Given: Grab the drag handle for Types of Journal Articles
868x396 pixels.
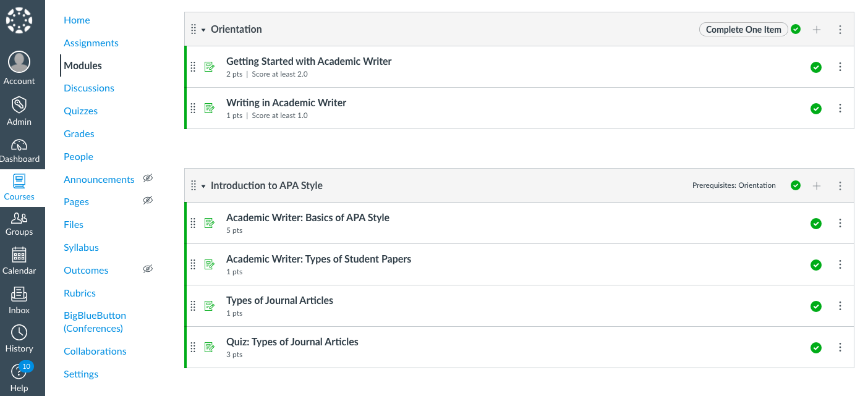Looking at the screenshot, I should (x=193, y=306).
